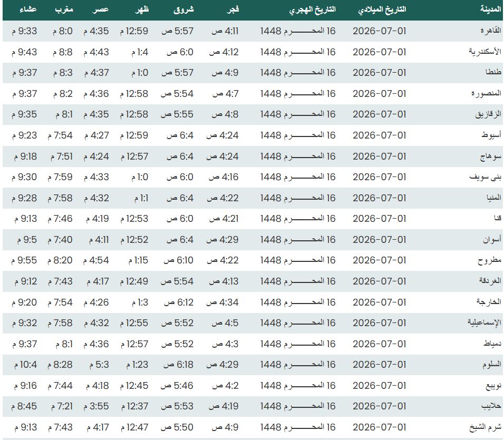Select the السلوم Fajr time 4:29 ص
This screenshot has width=504, height=440.
click(222, 365)
